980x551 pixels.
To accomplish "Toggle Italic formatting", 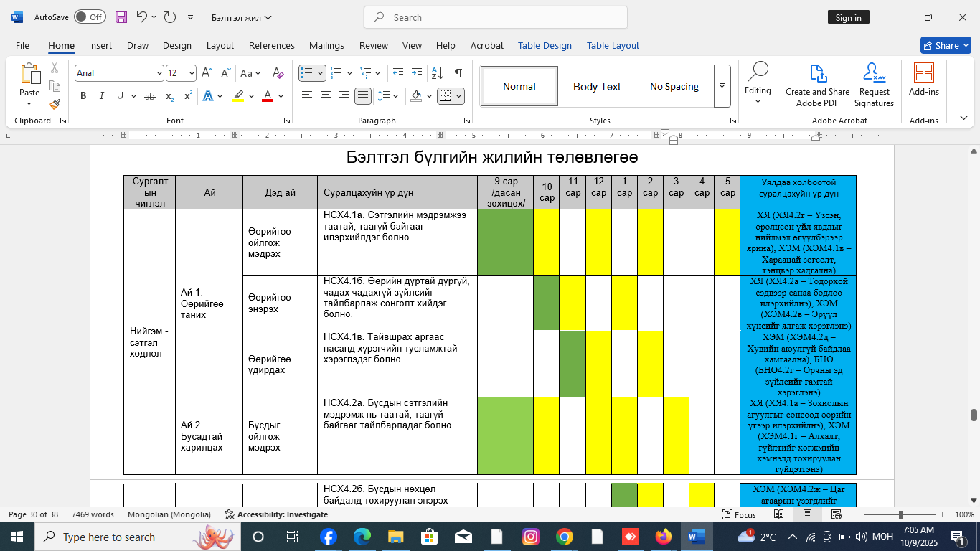I will point(101,96).
